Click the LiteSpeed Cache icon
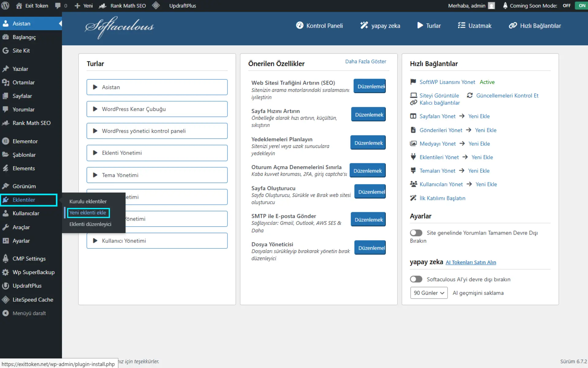 [6, 300]
